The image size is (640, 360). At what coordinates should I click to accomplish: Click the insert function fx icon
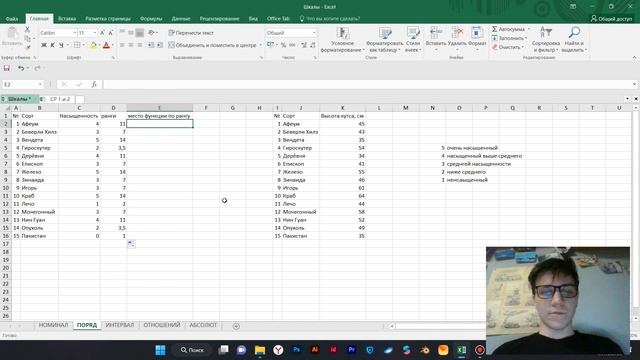click(x=94, y=84)
